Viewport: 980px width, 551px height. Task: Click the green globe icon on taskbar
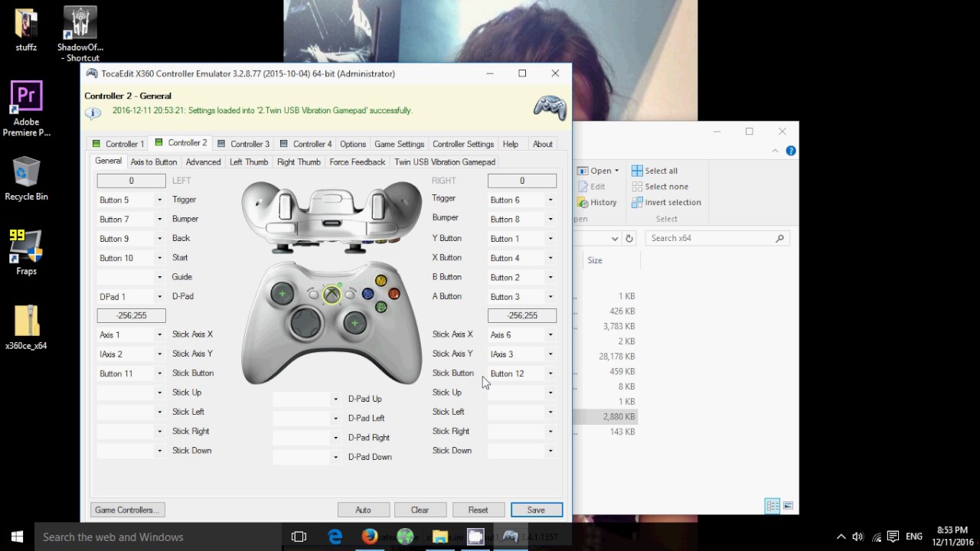[405, 536]
